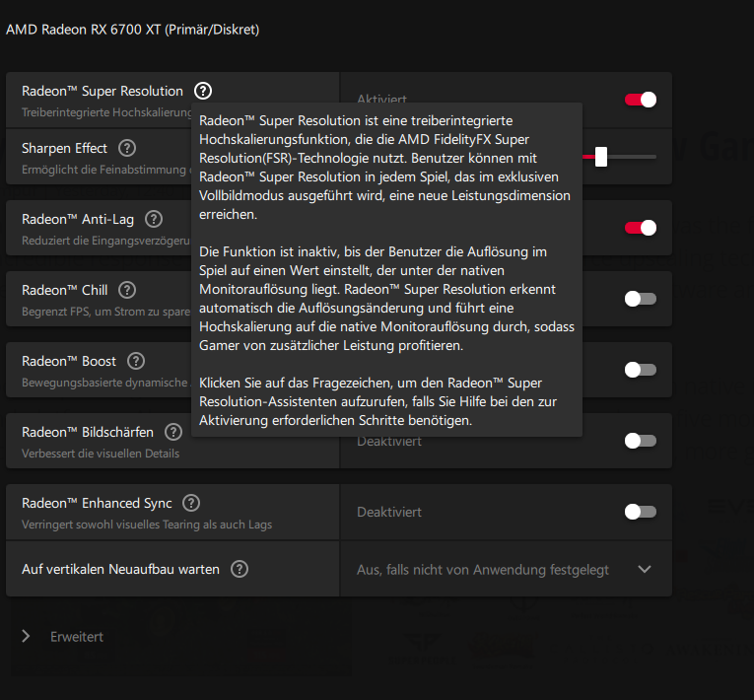Open Radeon Boost help icon

tap(136, 361)
